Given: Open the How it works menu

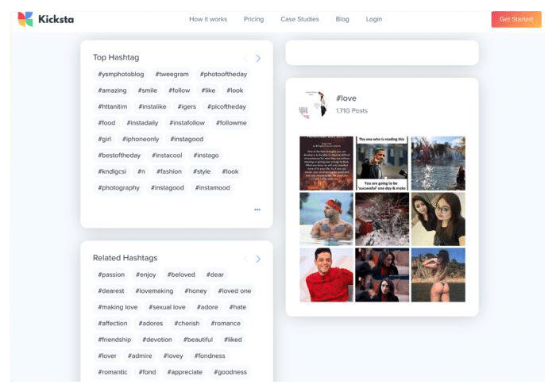Looking at the screenshot, I should click(x=208, y=19).
